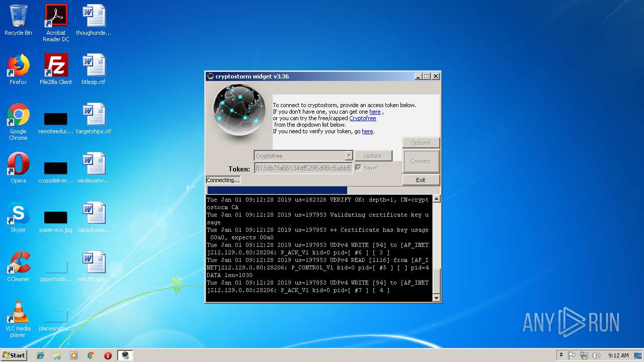Open the Options button
Viewport: 644px width, 362px height.
pyautogui.click(x=421, y=143)
